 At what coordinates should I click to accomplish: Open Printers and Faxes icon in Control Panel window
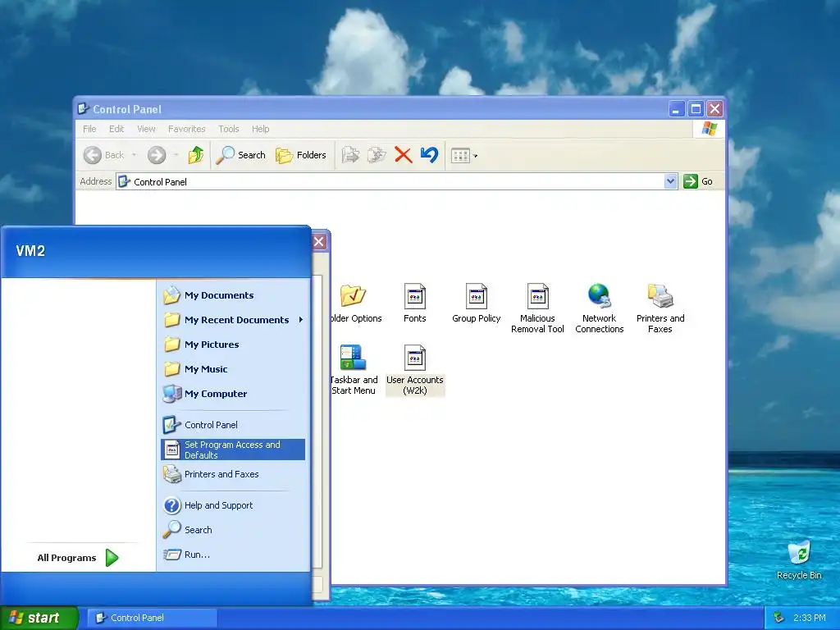660,308
